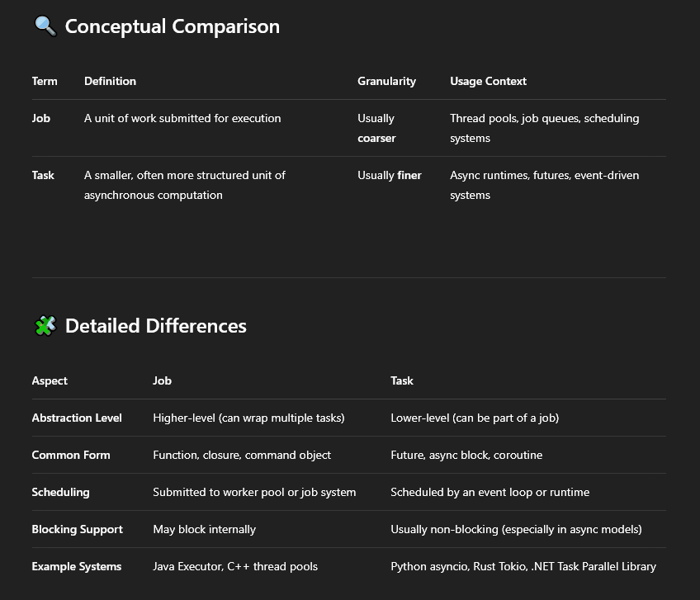Select the Job row in comparison table
700x600 pixels.
pos(41,118)
